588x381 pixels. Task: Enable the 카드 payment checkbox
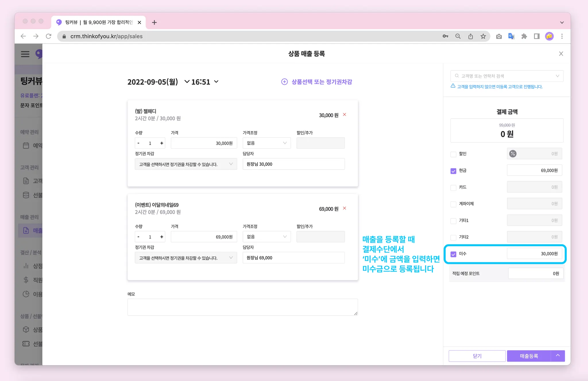tap(453, 188)
